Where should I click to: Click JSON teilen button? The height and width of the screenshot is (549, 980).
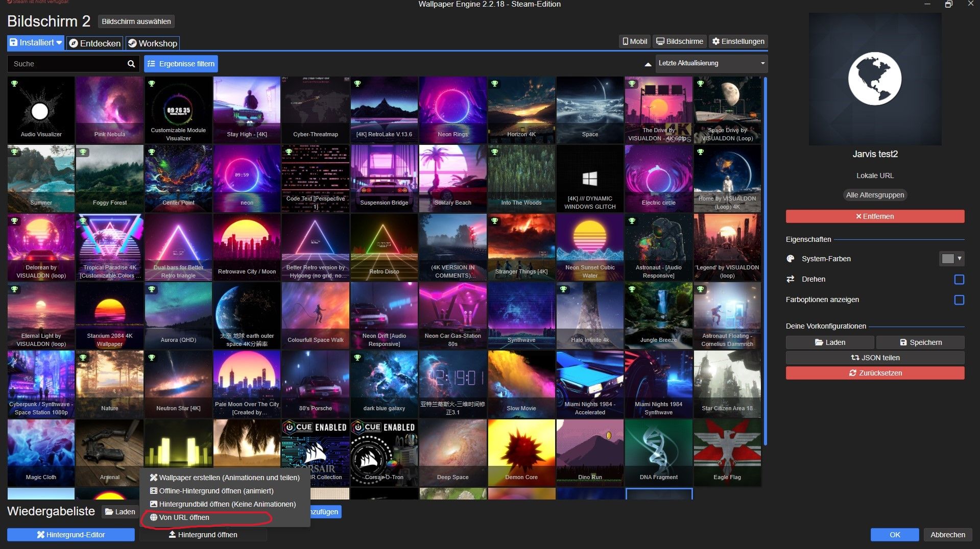coord(875,358)
